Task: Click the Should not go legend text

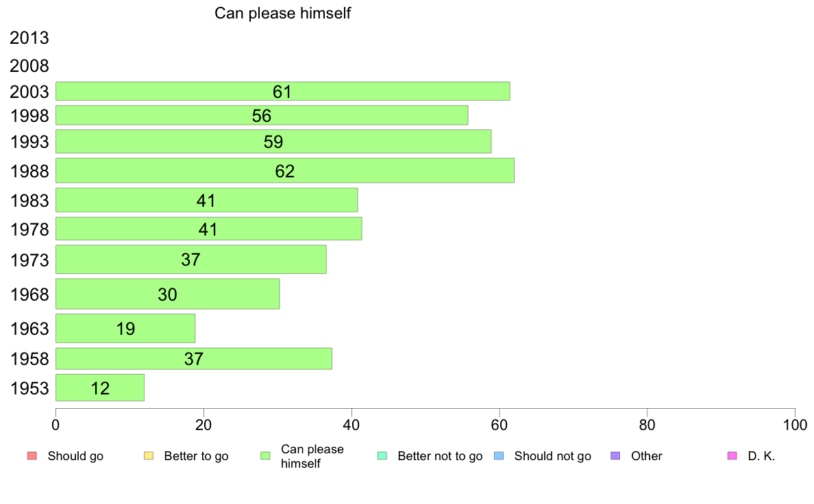Action: (553, 456)
